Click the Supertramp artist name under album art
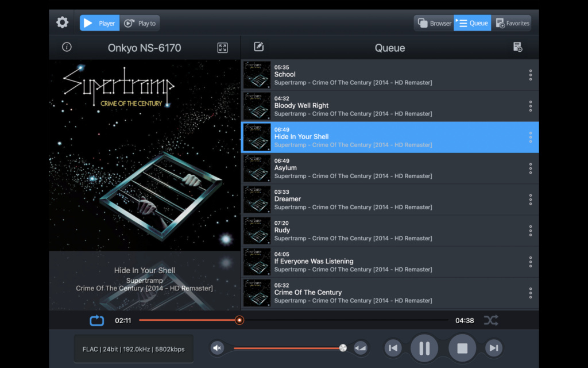 point(144,281)
